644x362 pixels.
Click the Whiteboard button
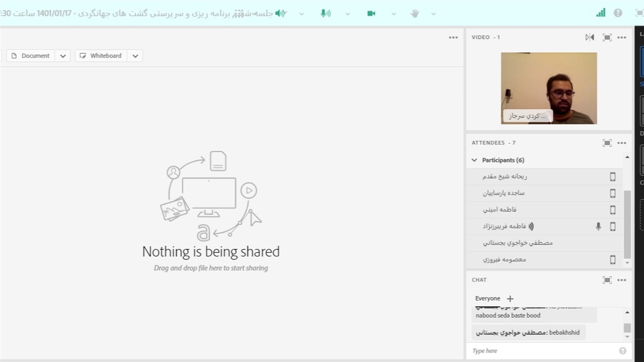101,56
